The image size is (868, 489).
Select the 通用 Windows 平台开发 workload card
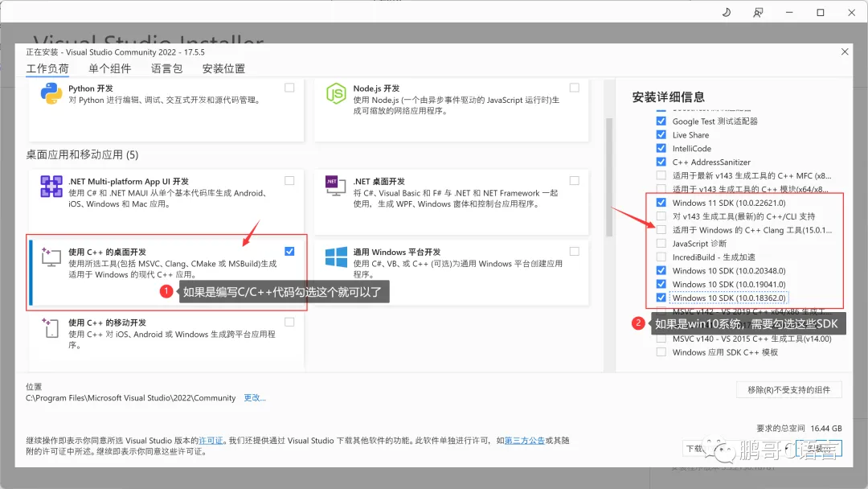[451, 272]
